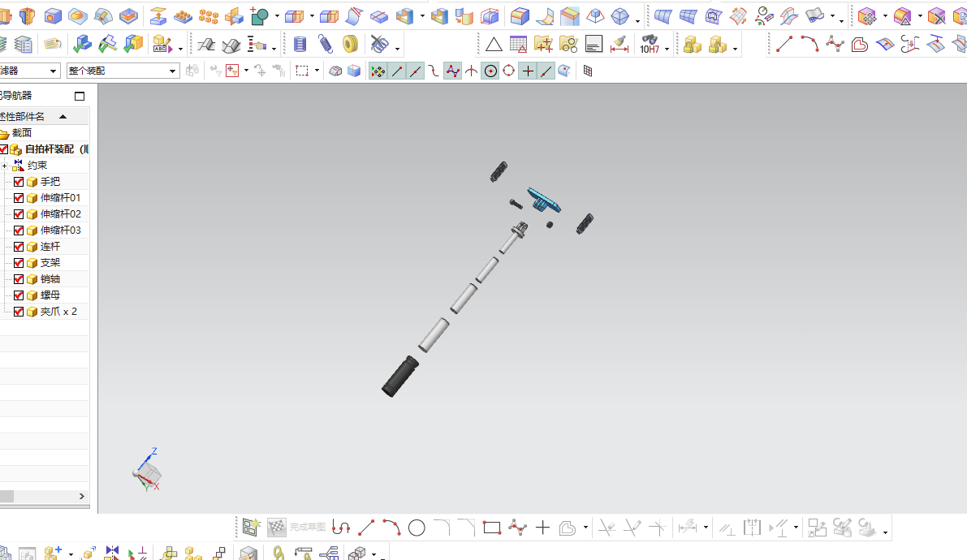Image resolution: width=967 pixels, height=560 pixels.
Task: Click the yellow coil disc spring icon
Action: pos(350,45)
